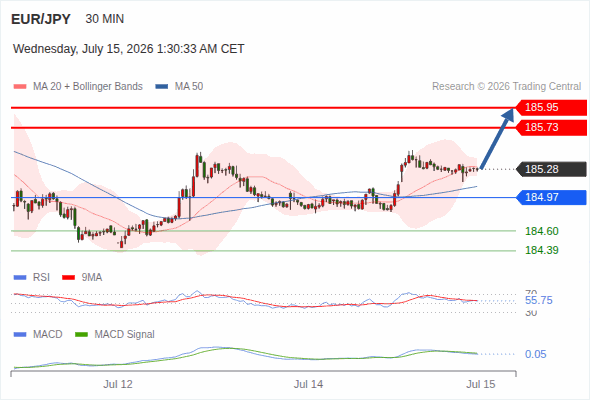Screen dimensions: 590x400
Task: Click the RSI value 55.75
Action: 539,301
